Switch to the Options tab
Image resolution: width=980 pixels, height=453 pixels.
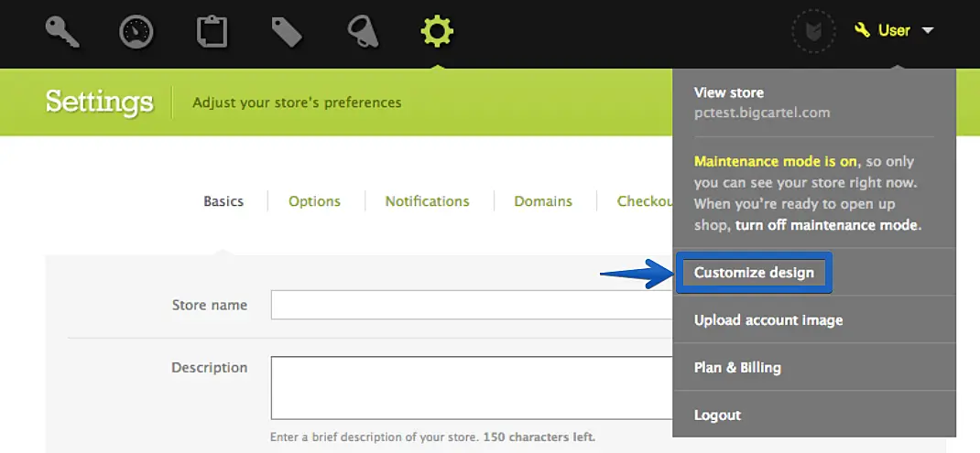point(314,201)
